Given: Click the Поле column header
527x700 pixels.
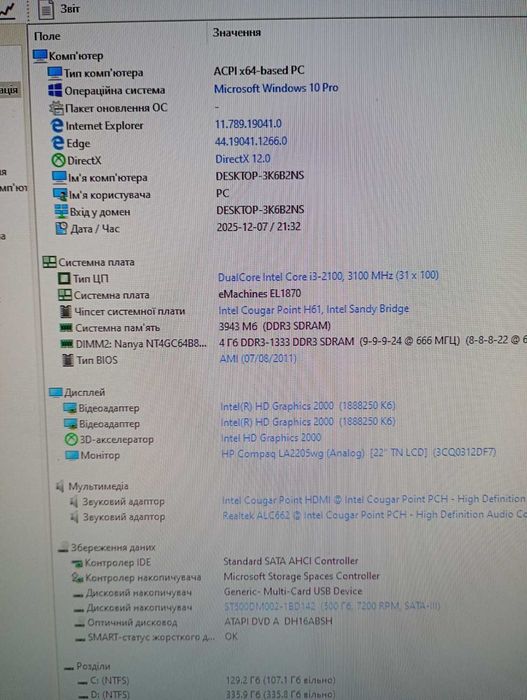Looking at the screenshot, I should tap(47, 36).
